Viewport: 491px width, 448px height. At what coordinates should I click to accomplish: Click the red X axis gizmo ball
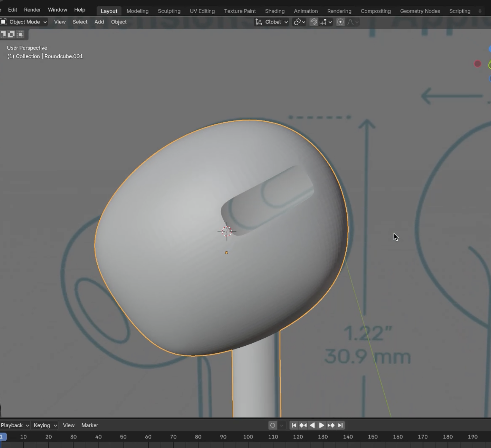(x=477, y=64)
